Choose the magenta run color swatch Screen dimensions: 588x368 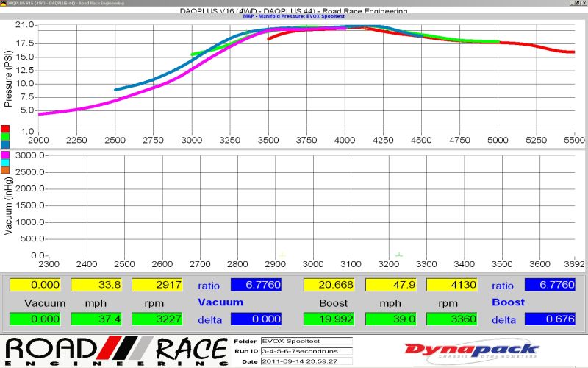click(x=5, y=153)
